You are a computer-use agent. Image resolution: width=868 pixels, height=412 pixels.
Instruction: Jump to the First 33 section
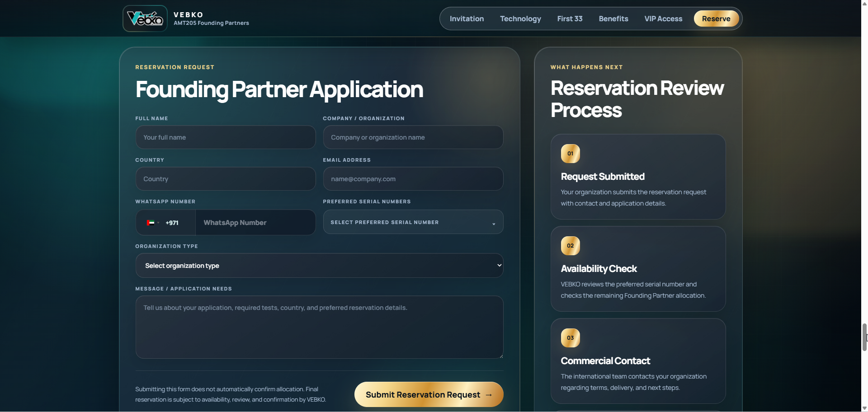click(570, 19)
